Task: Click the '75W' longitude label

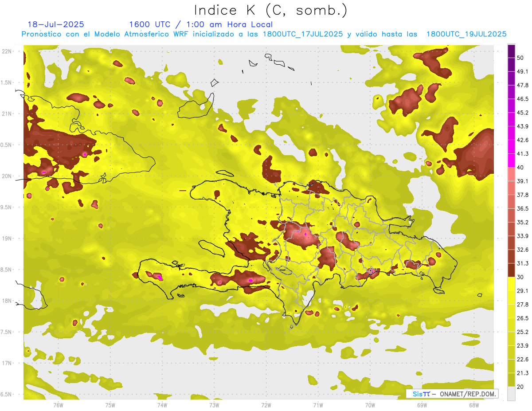Action: [x=110, y=405]
